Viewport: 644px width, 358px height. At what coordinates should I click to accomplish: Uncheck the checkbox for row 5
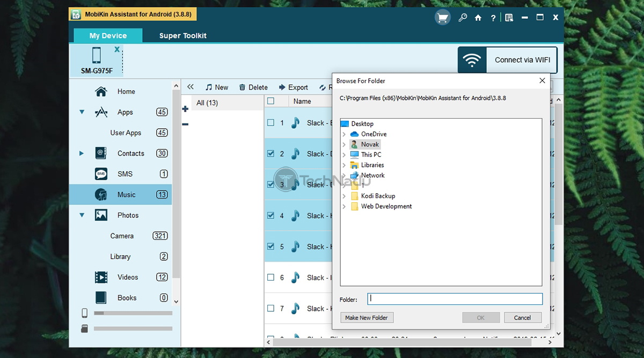271,247
